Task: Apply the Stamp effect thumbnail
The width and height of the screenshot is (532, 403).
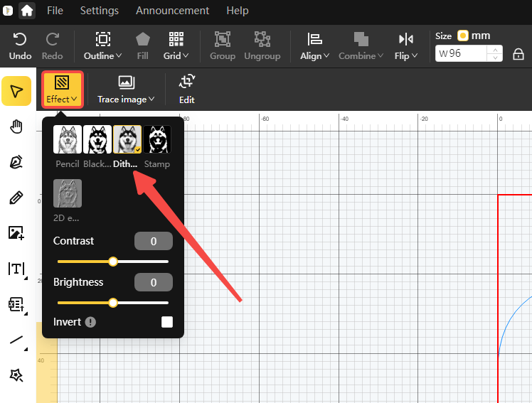Action: click(157, 139)
